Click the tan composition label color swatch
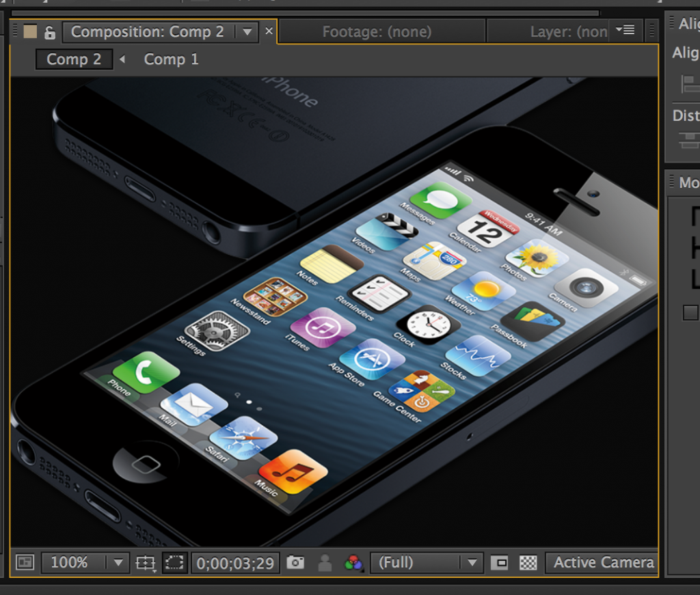The height and width of the screenshot is (595, 700). (x=30, y=31)
